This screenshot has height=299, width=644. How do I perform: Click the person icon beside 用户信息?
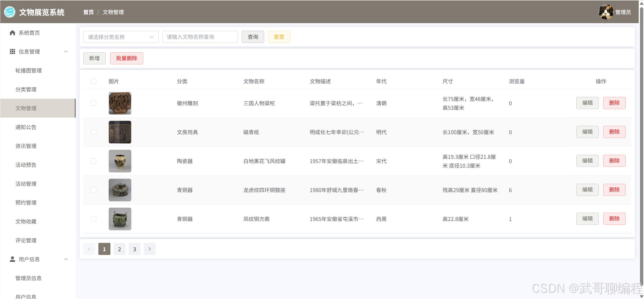point(12,259)
